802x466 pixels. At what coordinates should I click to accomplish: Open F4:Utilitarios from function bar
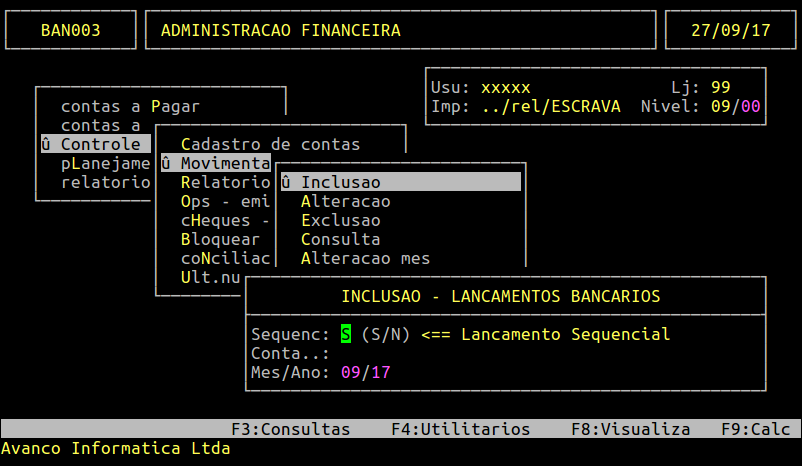click(x=460, y=429)
